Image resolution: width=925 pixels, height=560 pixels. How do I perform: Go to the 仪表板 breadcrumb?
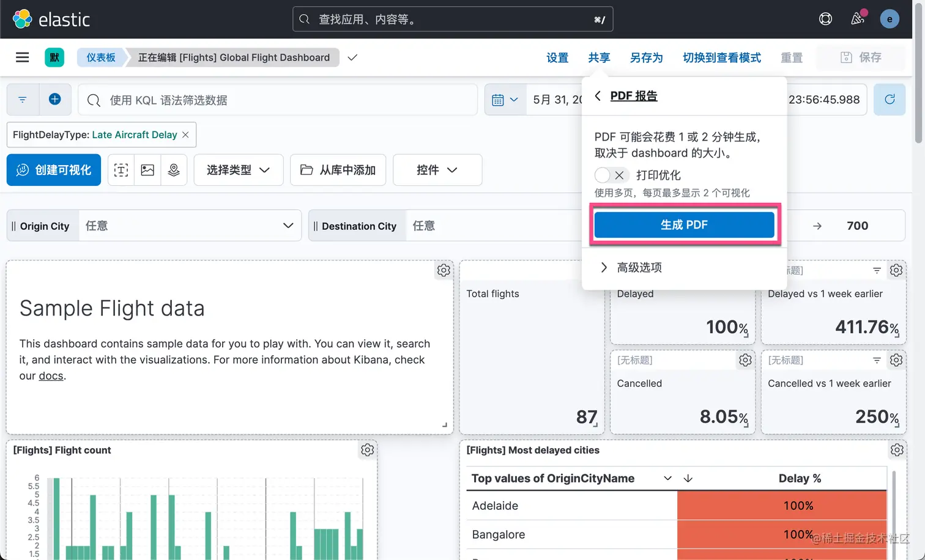(101, 57)
